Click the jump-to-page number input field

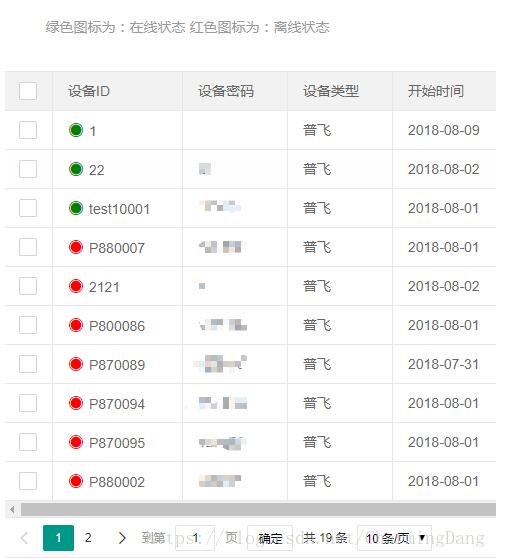[x=195, y=538]
